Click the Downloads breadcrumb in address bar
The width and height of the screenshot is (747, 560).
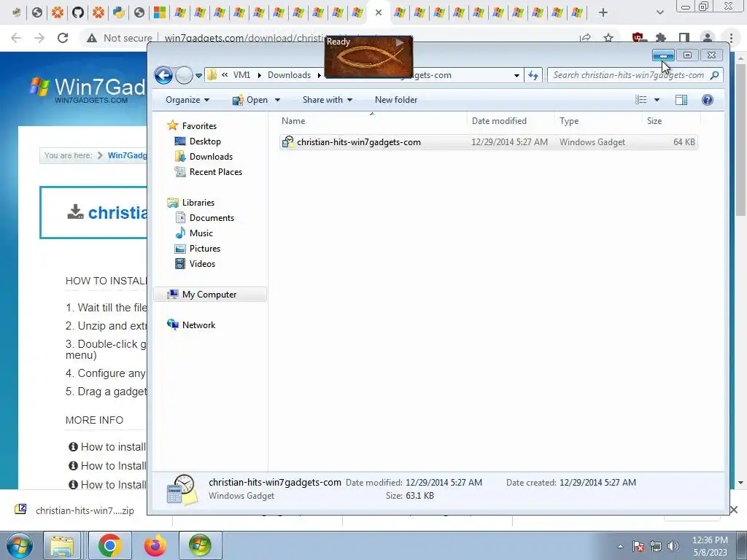click(289, 75)
